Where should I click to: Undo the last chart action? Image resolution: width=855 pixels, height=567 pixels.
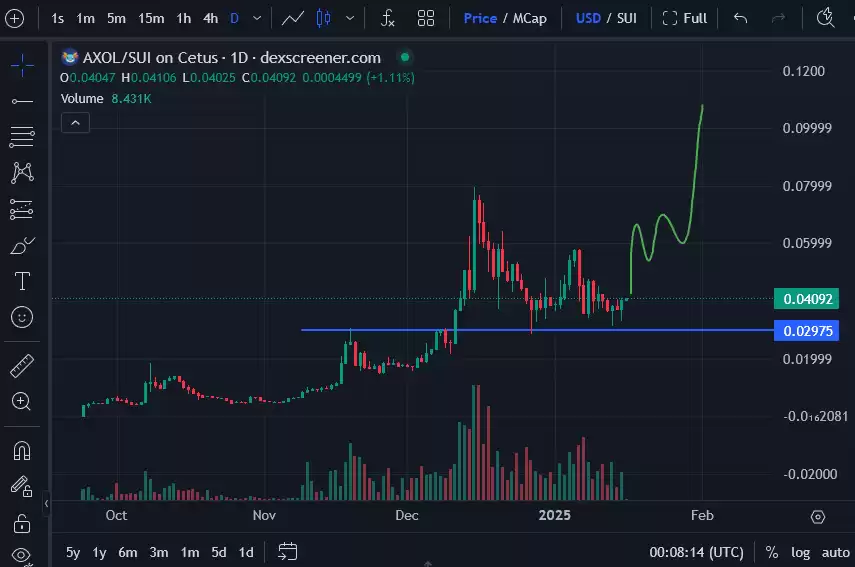740,19
